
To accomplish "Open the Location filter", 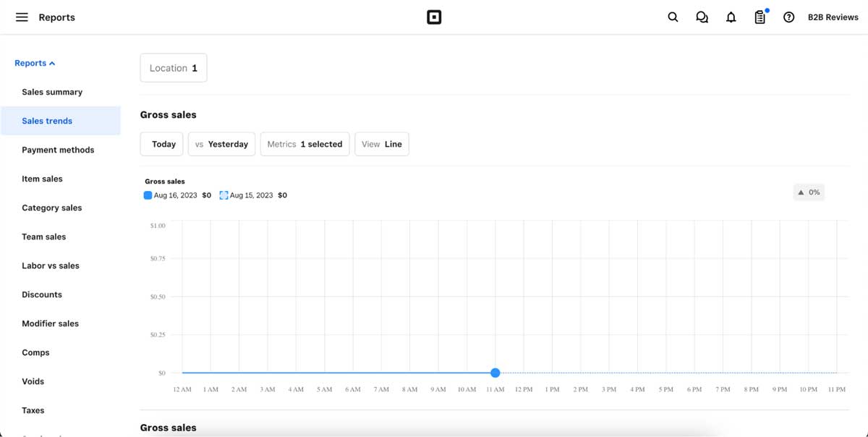I will point(174,67).
